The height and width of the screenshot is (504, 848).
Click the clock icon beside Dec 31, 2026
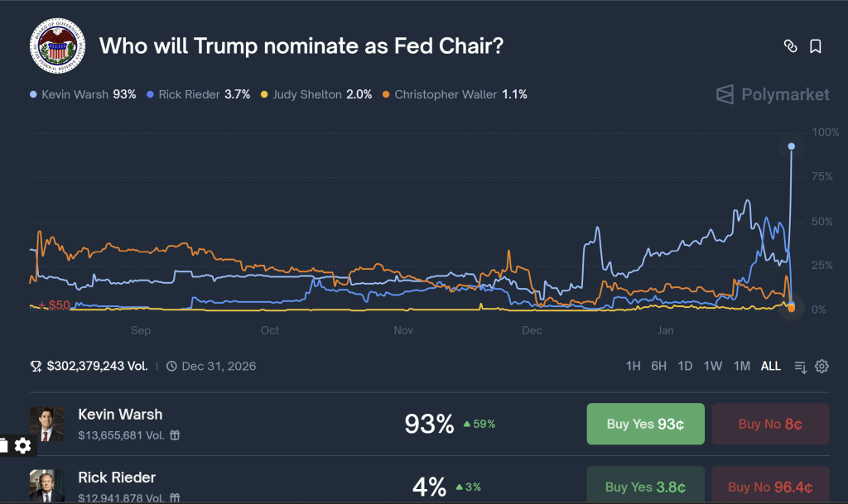(x=171, y=366)
